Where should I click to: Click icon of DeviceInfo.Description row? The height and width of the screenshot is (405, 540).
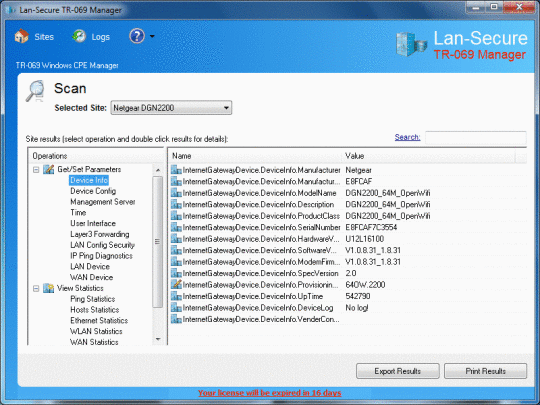[x=176, y=204]
